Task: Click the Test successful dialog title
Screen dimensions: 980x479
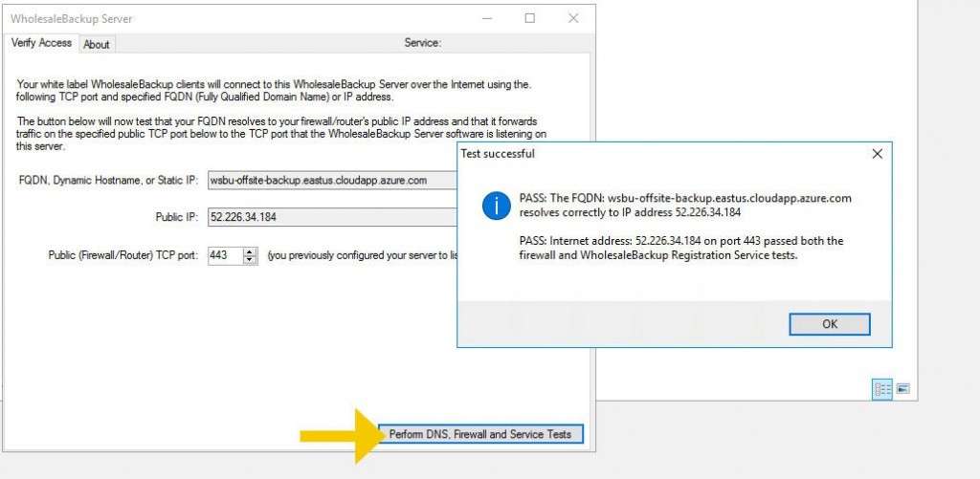Action: point(498,153)
